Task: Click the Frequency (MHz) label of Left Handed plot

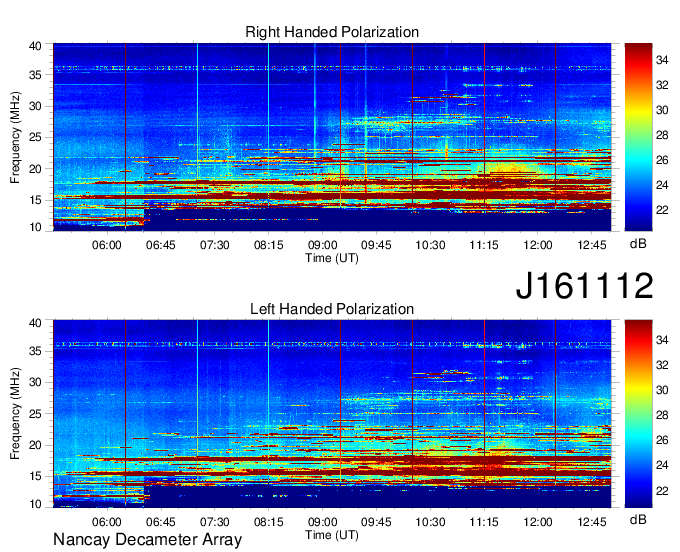Action: click(x=15, y=414)
